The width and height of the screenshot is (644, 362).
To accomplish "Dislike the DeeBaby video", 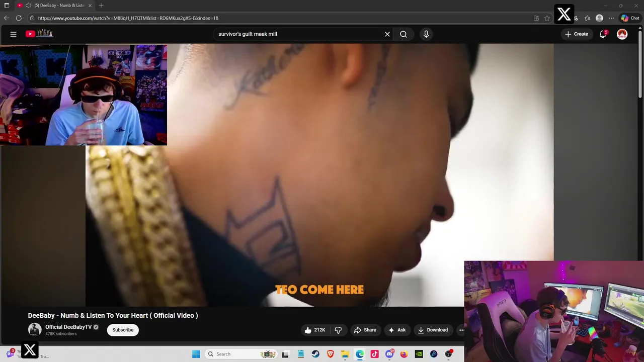I will (x=338, y=330).
